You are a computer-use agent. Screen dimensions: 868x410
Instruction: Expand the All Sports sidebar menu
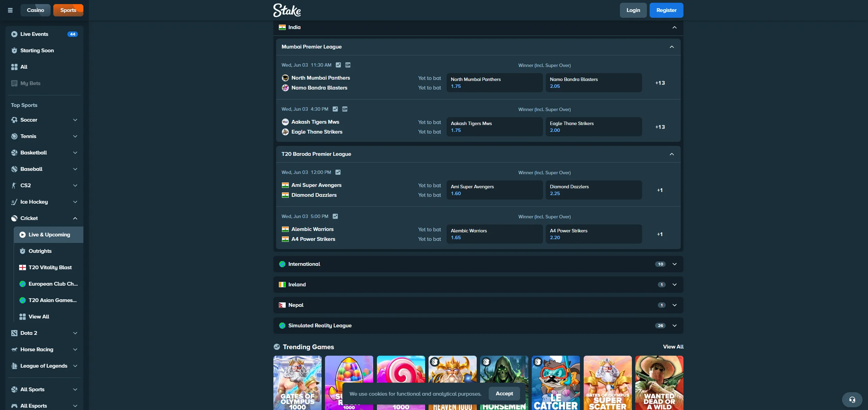pos(75,389)
